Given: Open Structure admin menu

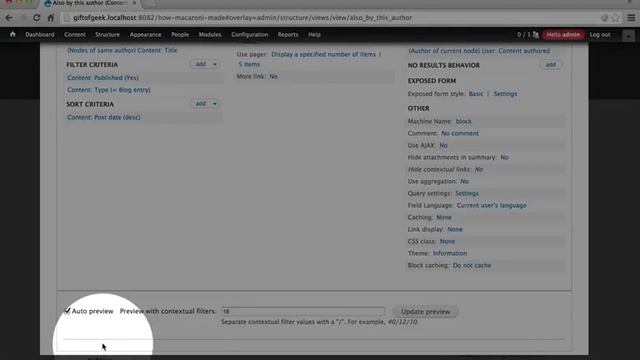Looking at the screenshot, I should pyautogui.click(x=107, y=35).
